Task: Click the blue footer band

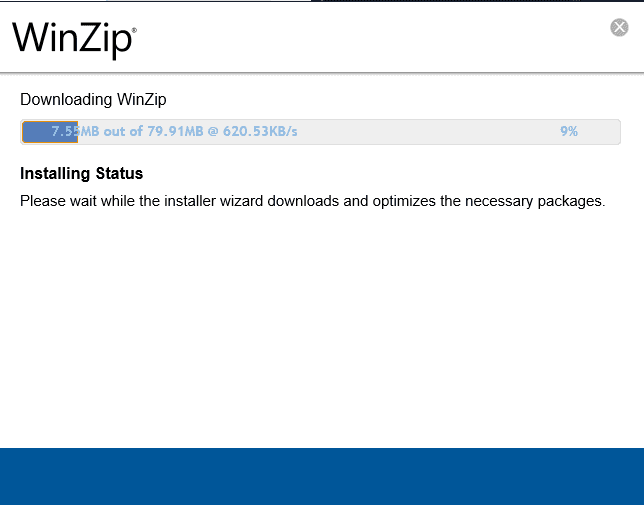Action: [322, 476]
